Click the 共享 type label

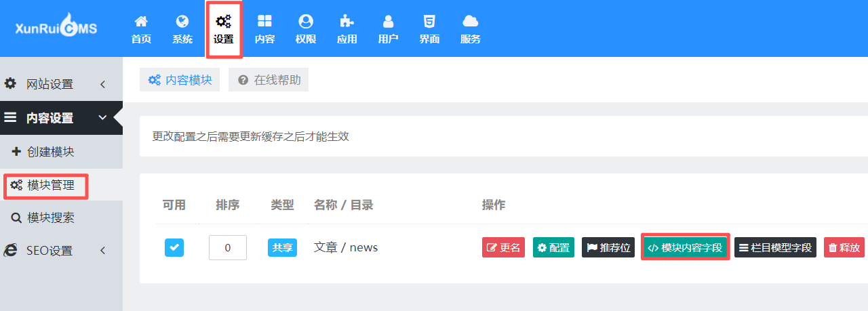(x=282, y=247)
